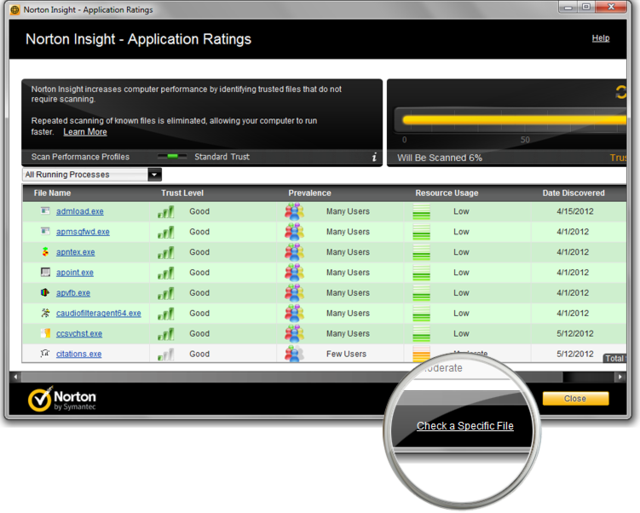The width and height of the screenshot is (640, 513).
Task: Open the apmsgfwd.exe file link
Action: 83,232
